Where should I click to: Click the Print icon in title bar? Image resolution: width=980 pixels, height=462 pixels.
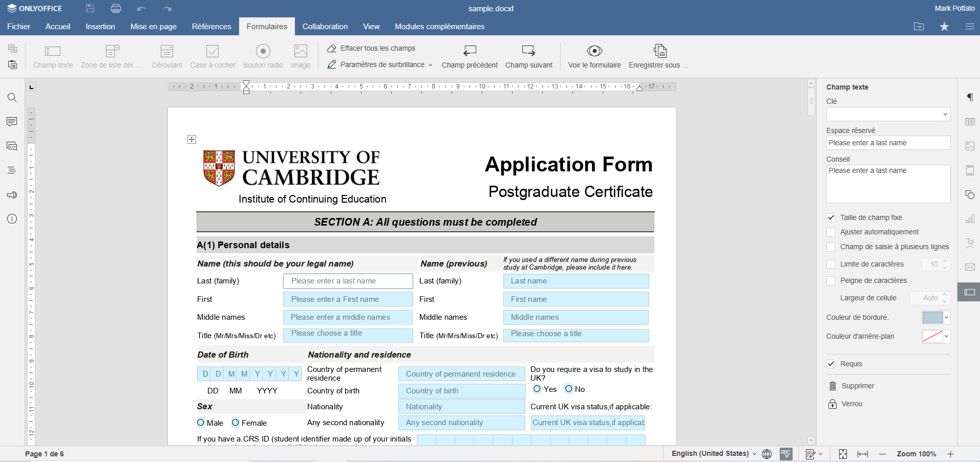(x=116, y=8)
